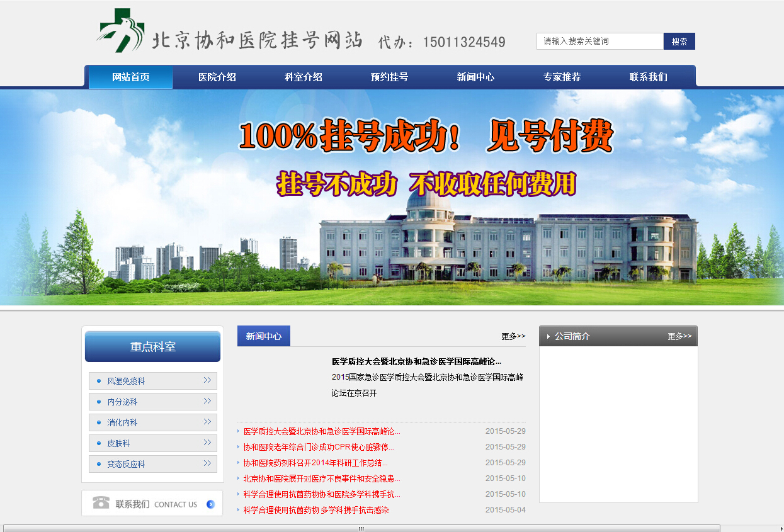Open red news link 医学质控大会暨北京协和急诊医学国际高峰论...
The height and width of the screenshot is (532, 784).
[x=322, y=431]
